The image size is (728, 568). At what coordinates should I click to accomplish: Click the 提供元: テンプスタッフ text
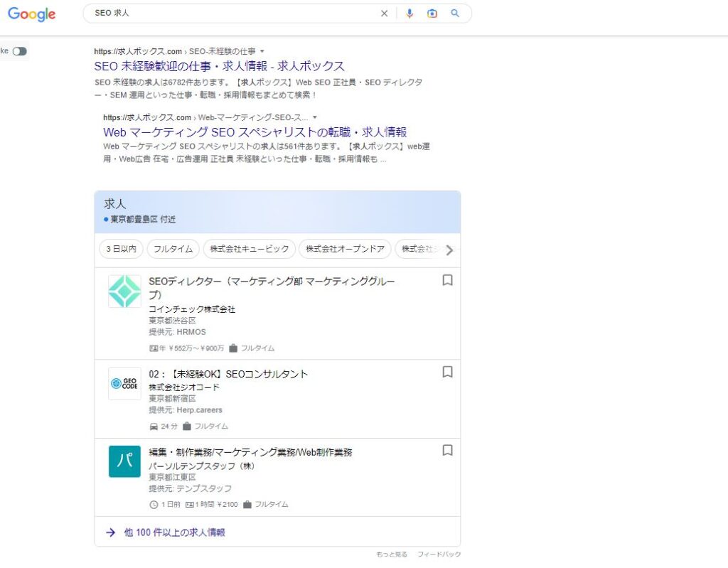(x=190, y=488)
